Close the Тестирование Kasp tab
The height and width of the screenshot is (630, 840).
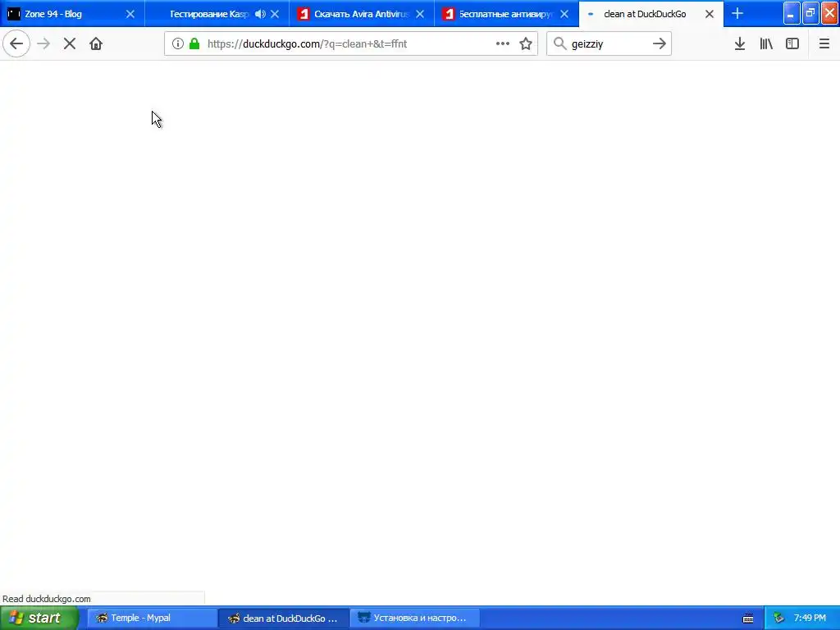[275, 14]
